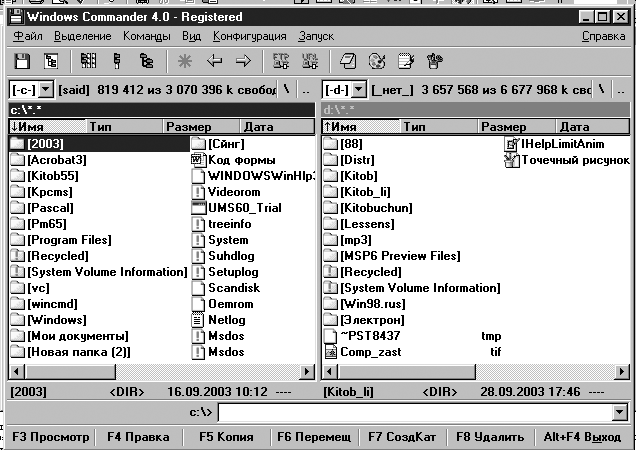Open the [-d-] drive dropdown
636x450 pixels.
359,89
